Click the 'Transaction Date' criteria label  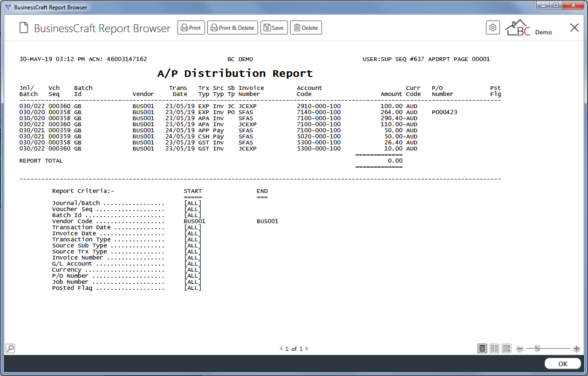point(81,227)
